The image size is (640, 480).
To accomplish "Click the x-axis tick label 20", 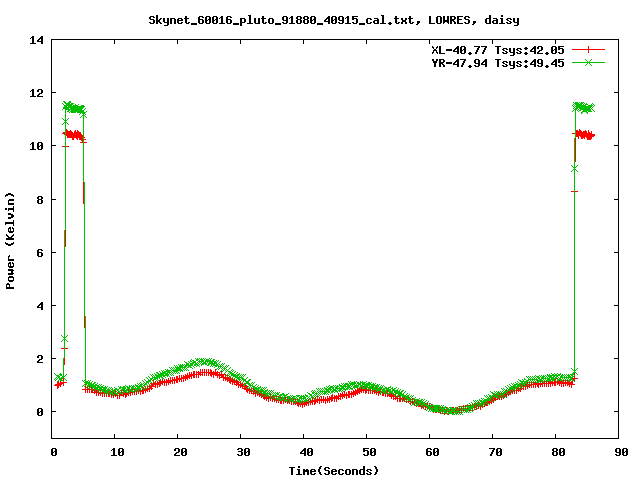I will (180, 452).
